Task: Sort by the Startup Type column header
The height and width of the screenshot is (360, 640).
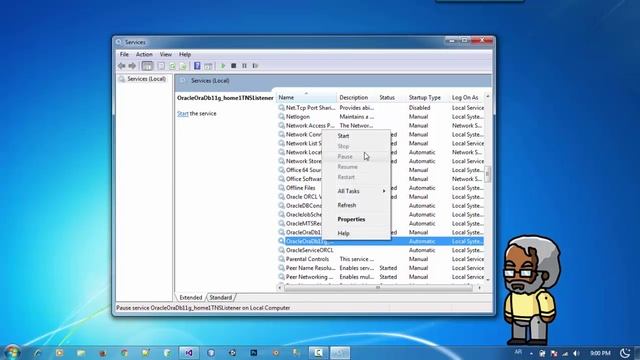Action: point(428,98)
